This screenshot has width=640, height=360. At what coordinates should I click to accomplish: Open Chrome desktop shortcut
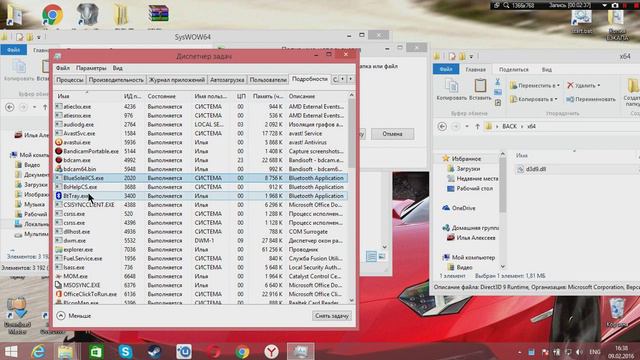(x=52, y=15)
